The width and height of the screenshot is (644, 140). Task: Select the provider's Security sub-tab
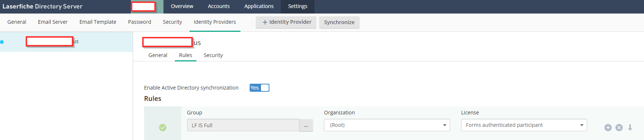[213, 55]
